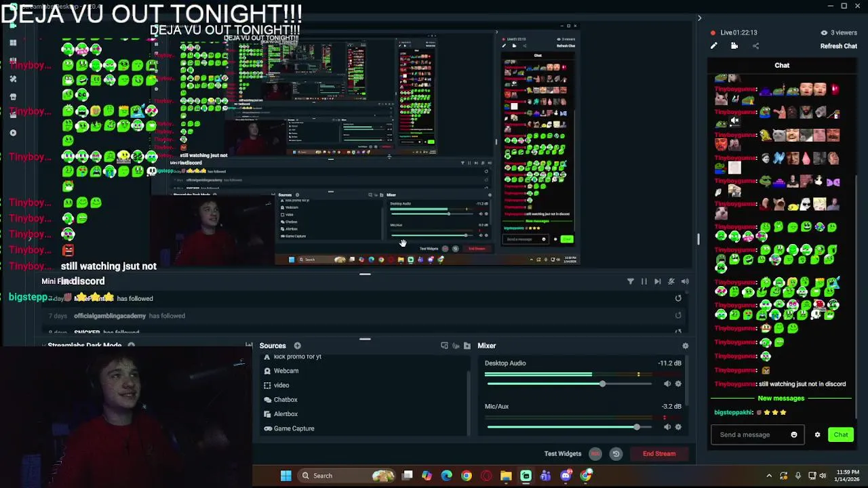Viewport: 868px width, 488px height.
Task: Open Microsoft Teams from the taskbar
Action: pyautogui.click(x=545, y=476)
